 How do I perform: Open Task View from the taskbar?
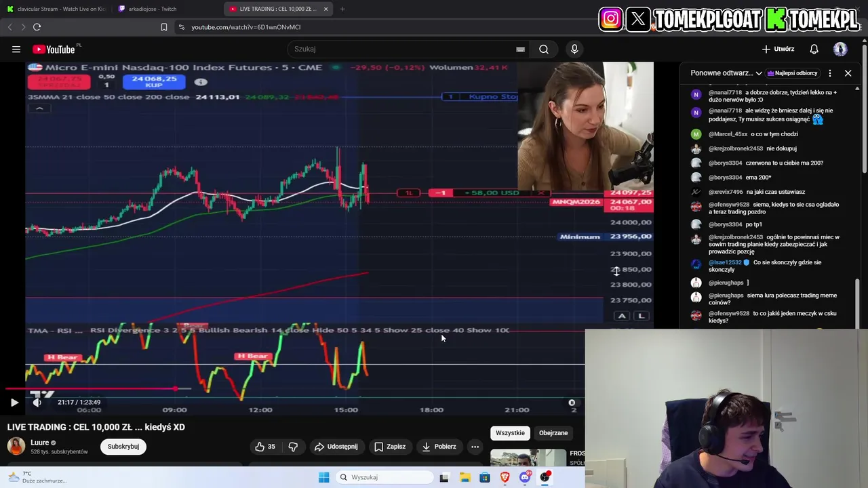pos(444,477)
